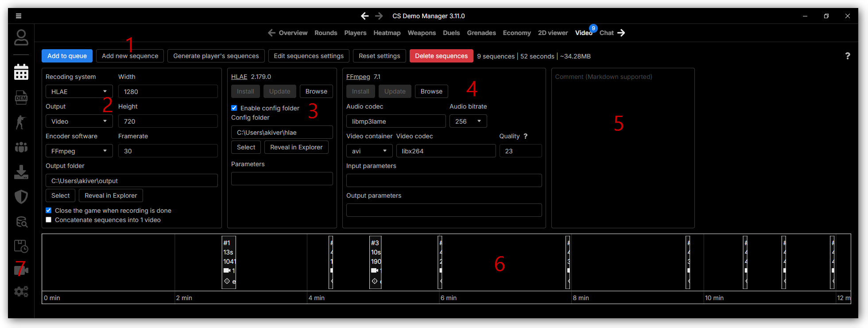The height and width of the screenshot is (328, 868).
Task: Open the bans shield sidebar icon
Action: click(21, 197)
